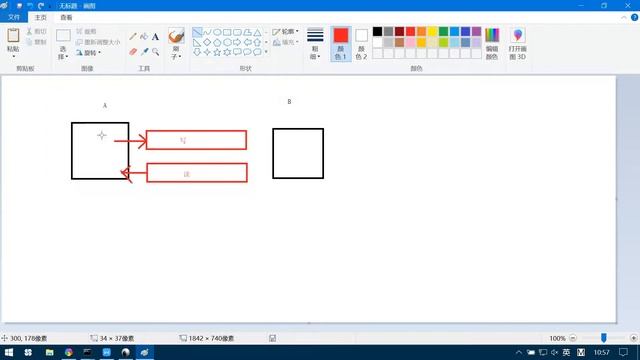
Task: Select the Right triangle shape
Action: 197,42
